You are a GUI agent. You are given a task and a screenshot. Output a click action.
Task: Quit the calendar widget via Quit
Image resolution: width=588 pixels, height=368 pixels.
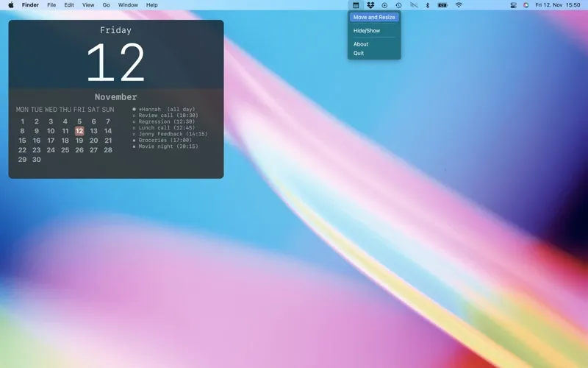click(x=359, y=53)
